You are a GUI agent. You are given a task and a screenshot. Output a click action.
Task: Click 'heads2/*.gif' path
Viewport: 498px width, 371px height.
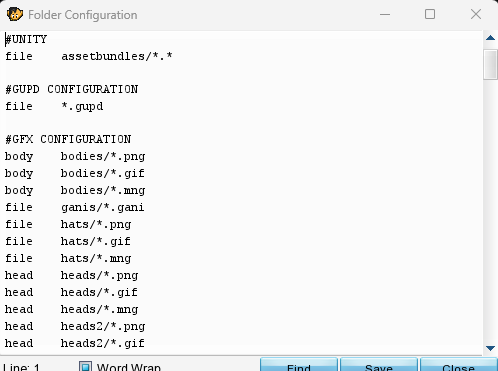[x=103, y=344]
